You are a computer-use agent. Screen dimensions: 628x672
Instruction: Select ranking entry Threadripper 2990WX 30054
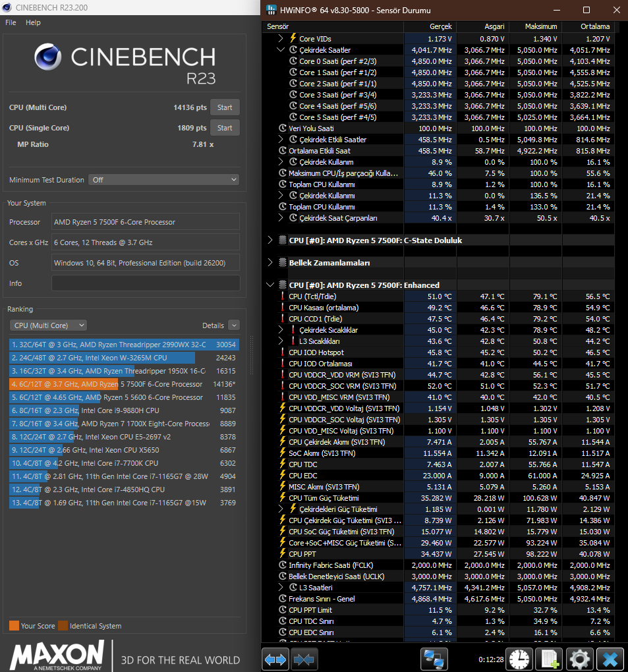point(124,345)
